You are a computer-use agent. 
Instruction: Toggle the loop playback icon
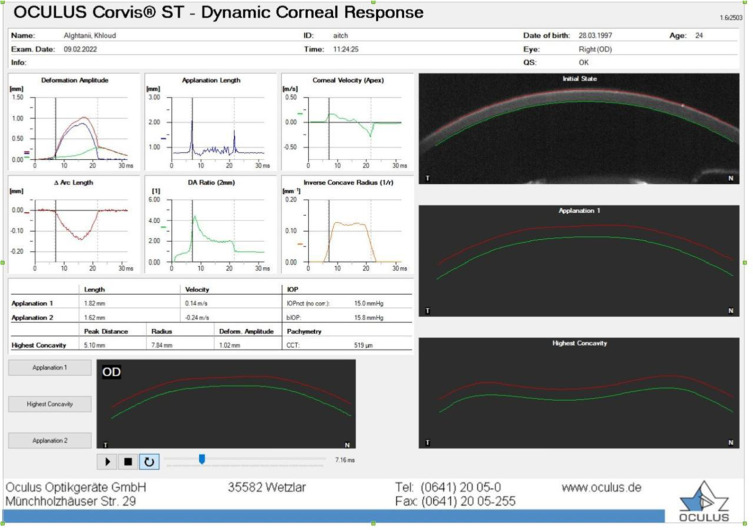149,462
